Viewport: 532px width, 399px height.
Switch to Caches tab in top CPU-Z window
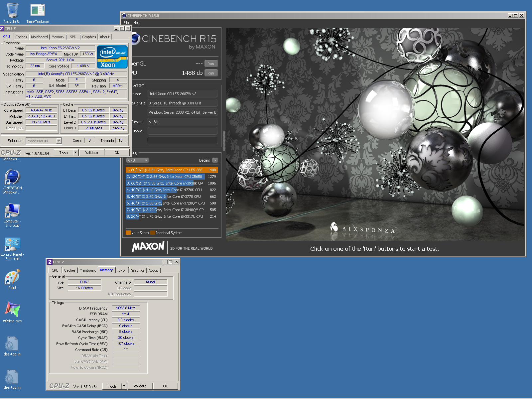(x=21, y=37)
